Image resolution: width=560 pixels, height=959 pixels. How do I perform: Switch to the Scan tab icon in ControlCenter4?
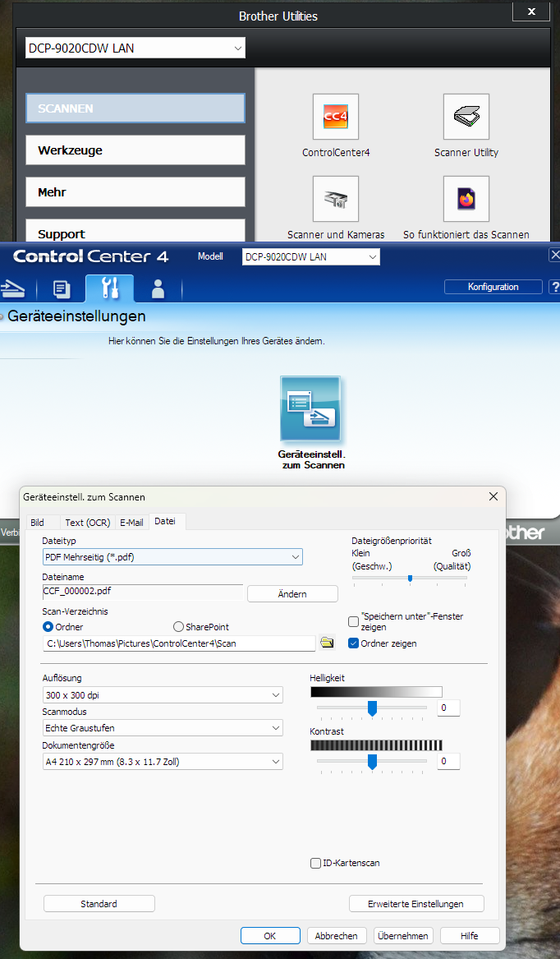pyautogui.click(x=12, y=288)
